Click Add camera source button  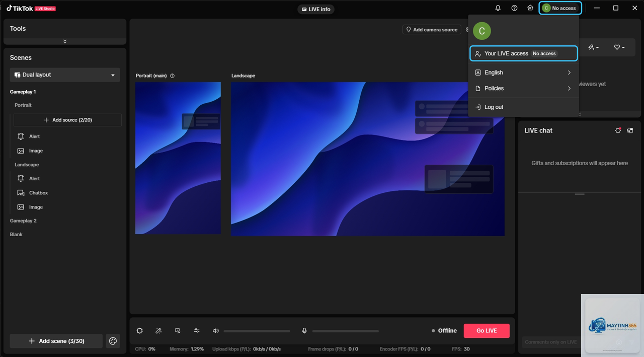click(x=432, y=30)
